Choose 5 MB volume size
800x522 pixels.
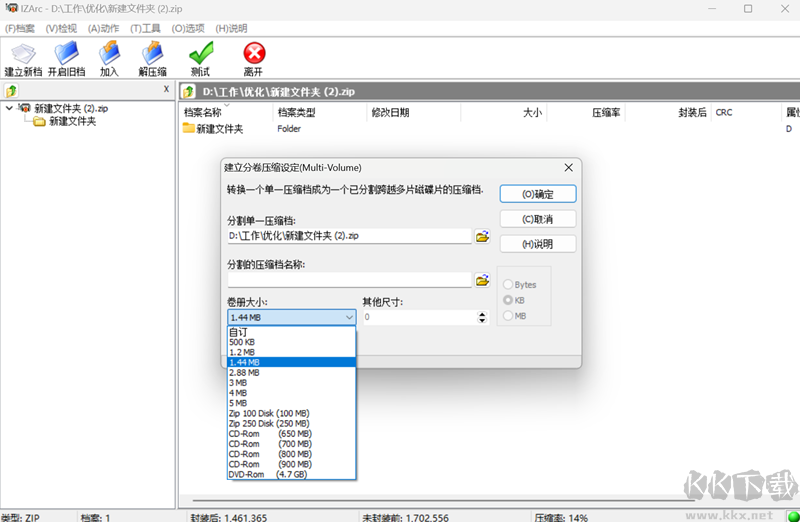[x=291, y=403]
